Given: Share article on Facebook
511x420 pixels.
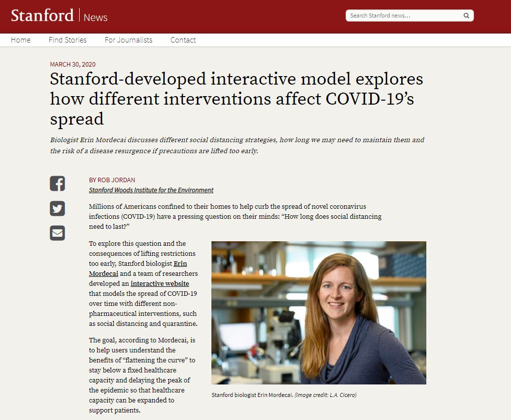Looking at the screenshot, I should 57,183.
